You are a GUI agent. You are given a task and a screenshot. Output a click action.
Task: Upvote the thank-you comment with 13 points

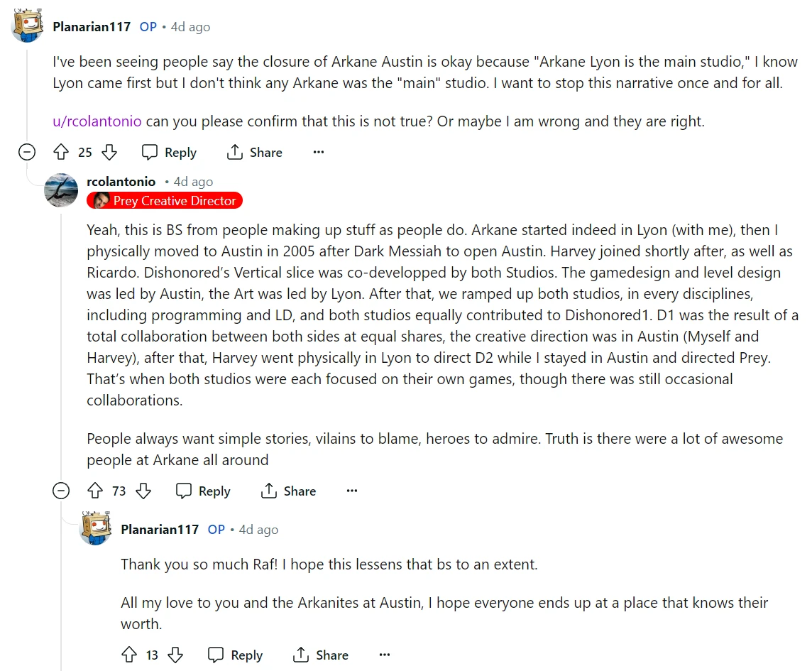(x=129, y=655)
